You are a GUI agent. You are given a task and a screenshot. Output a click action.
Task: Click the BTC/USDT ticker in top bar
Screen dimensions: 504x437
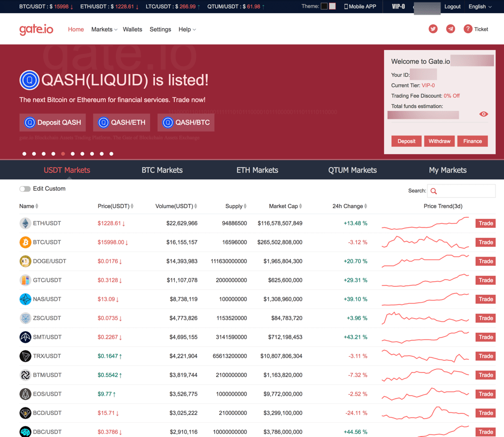pos(46,7)
